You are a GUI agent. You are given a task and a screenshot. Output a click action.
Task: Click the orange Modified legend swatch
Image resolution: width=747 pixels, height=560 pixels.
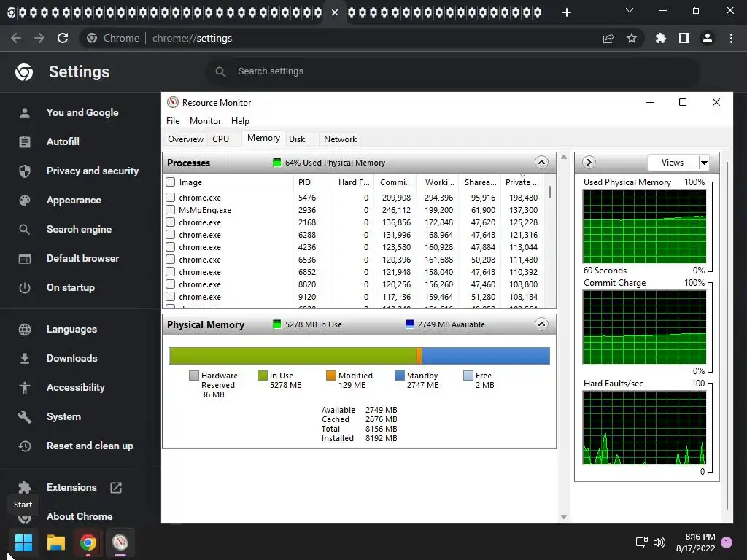pyautogui.click(x=331, y=376)
